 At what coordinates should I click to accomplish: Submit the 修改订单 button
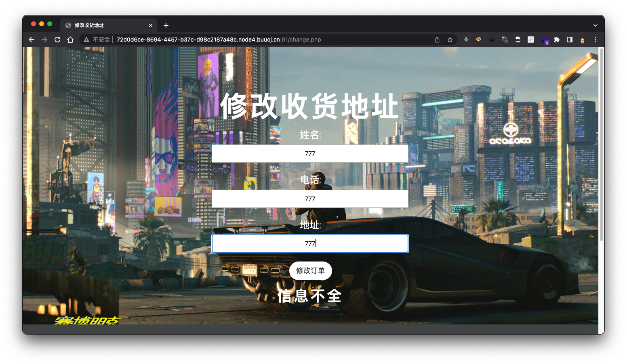(x=310, y=271)
